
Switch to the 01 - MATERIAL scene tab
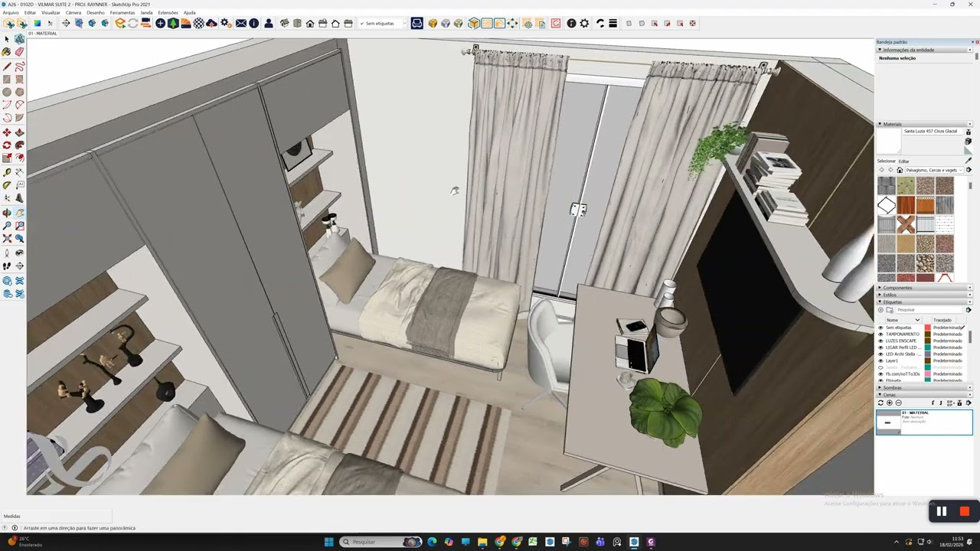pos(43,34)
